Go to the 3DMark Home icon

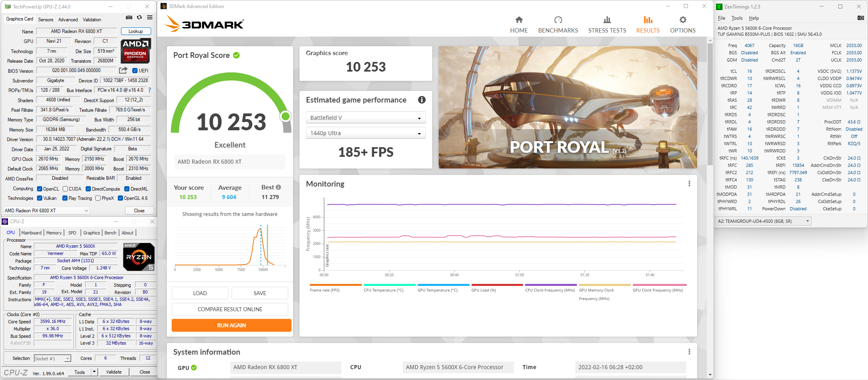point(519,20)
